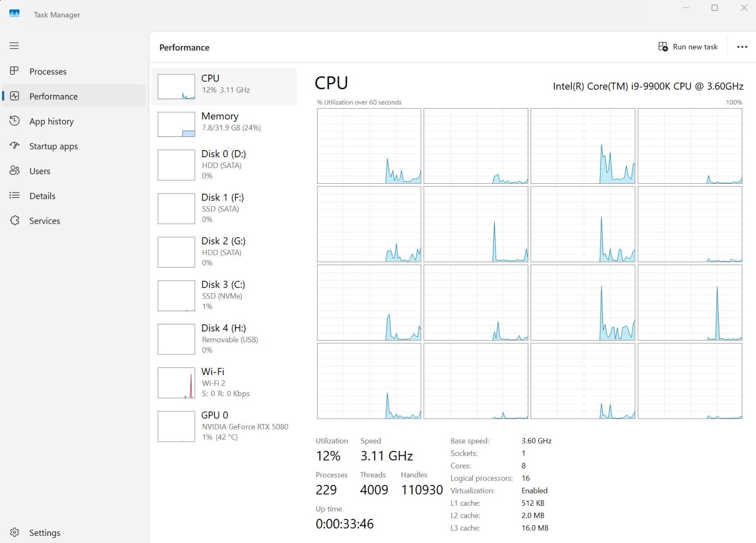Click the Users people icon

[x=15, y=170]
